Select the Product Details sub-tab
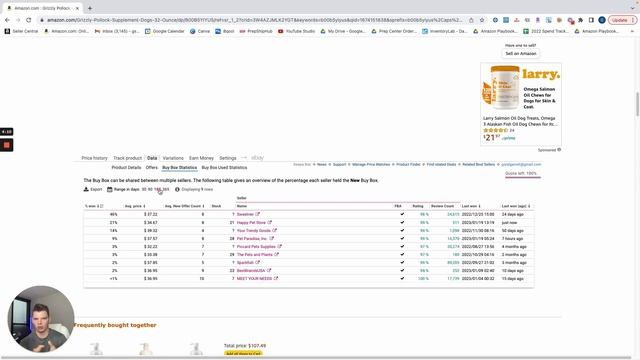This screenshot has height=360, width=640. tap(126, 167)
